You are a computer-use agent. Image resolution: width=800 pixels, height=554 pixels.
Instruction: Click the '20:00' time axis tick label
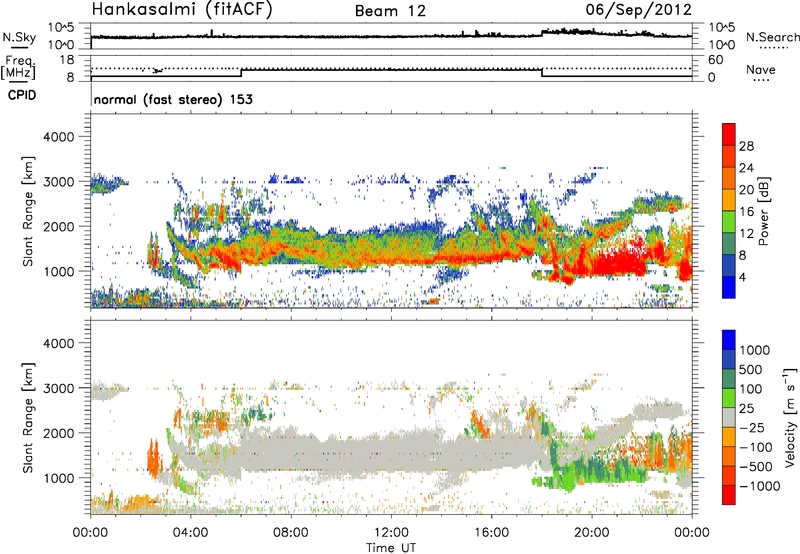click(x=592, y=533)
